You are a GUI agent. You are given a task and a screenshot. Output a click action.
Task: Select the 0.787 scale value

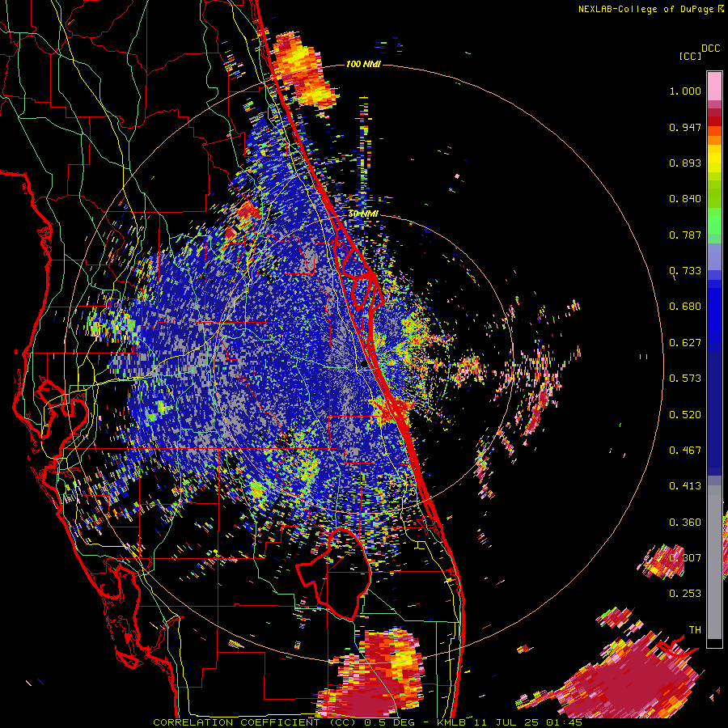tap(685, 235)
